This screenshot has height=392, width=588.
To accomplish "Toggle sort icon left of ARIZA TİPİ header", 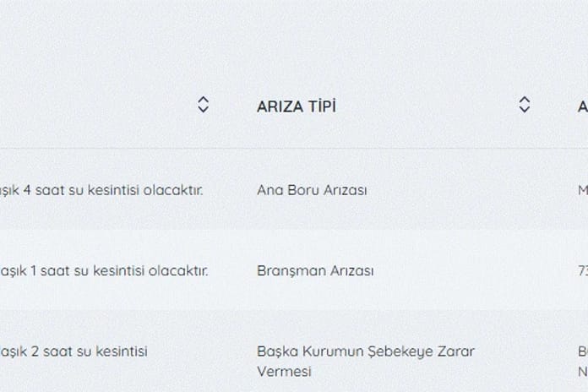I will click(x=203, y=105).
